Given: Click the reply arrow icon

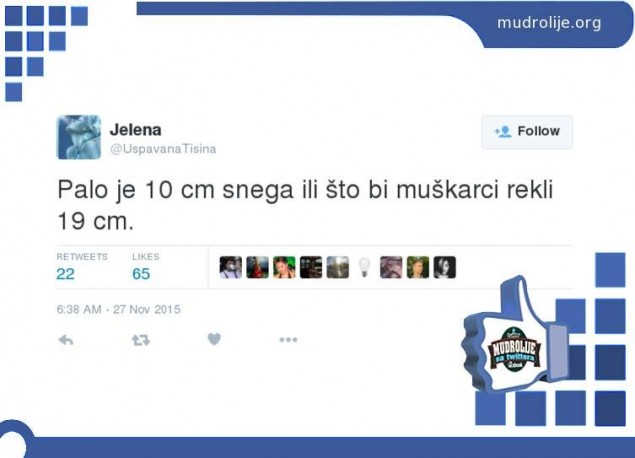Looking at the screenshot, I should coord(66,340).
